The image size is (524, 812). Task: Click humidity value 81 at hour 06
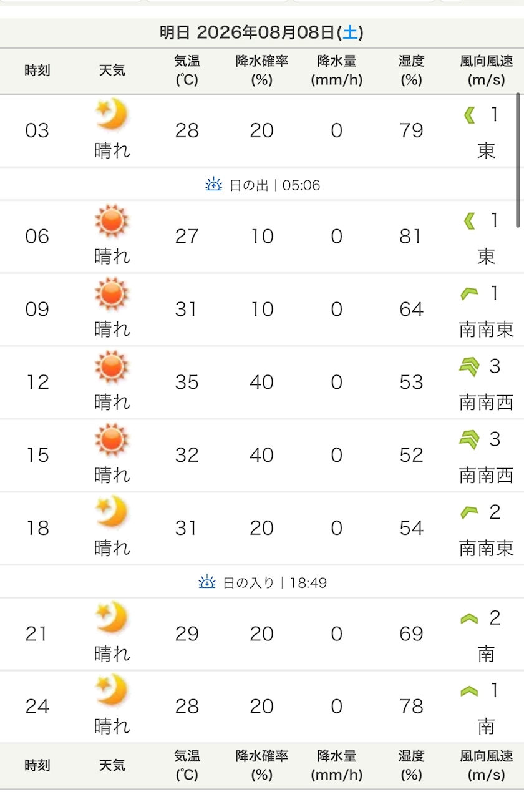pos(411,237)
